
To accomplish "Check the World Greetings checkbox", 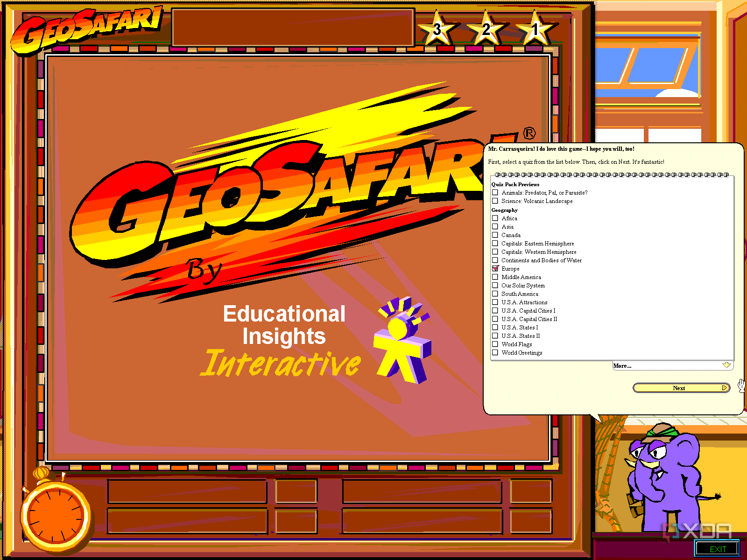I will point(495,352).
